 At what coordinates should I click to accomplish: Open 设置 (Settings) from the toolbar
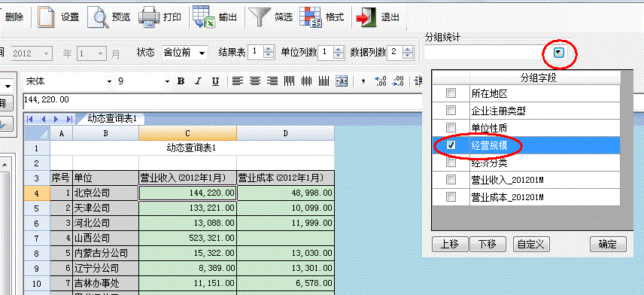tap(58, 17)
